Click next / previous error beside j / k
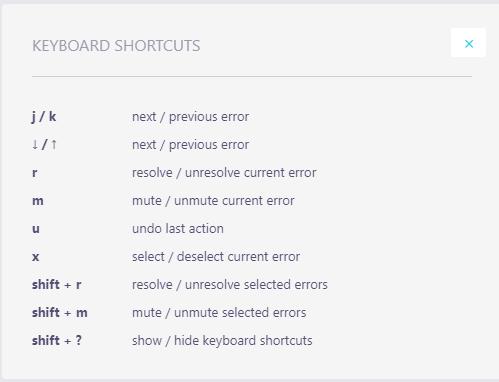The height and width of the screenshot is (382, 499). (190, 117)
